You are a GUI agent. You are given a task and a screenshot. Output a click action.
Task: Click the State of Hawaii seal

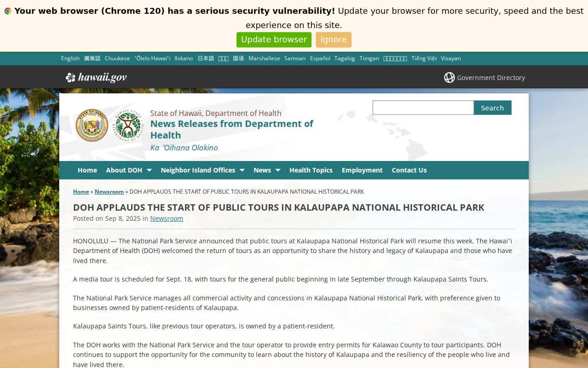click(x=92, y=125)
